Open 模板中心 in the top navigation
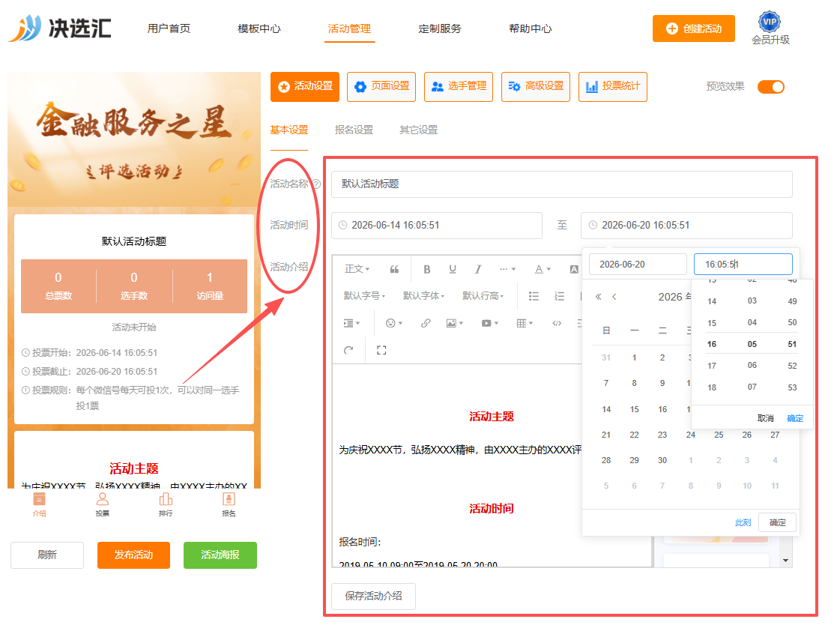 click(259, 28)
